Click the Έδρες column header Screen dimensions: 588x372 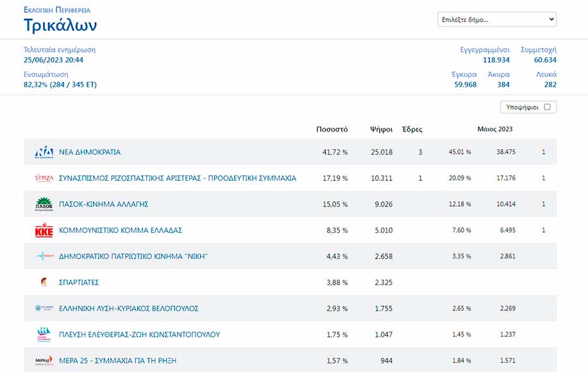(412, 130)
